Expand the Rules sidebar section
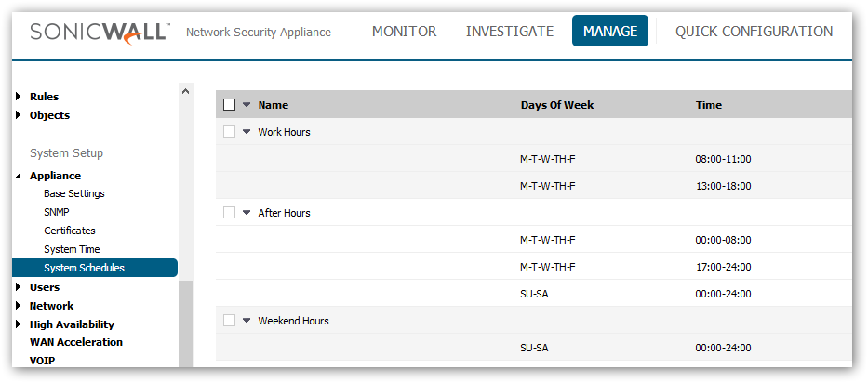This screenshot has width=868, height=383. point(19,97)
